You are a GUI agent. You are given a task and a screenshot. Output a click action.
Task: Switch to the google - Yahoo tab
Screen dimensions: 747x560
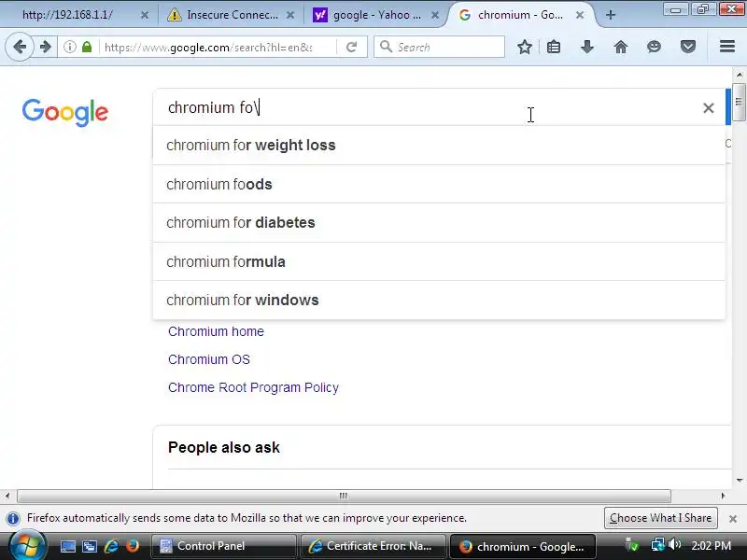pyautogui.click(x=376, y=15)
